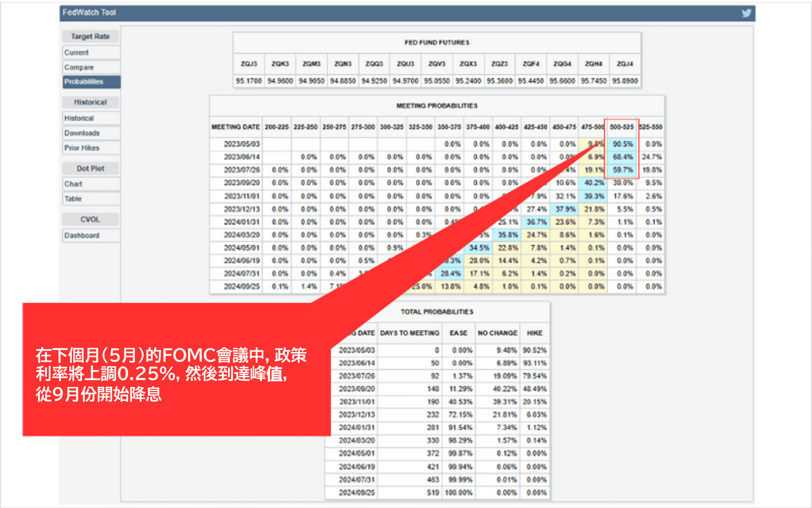Screen dimensions: 812x508
Task: Open the Dot Plot Table item
Action: (x=91, y=198)
